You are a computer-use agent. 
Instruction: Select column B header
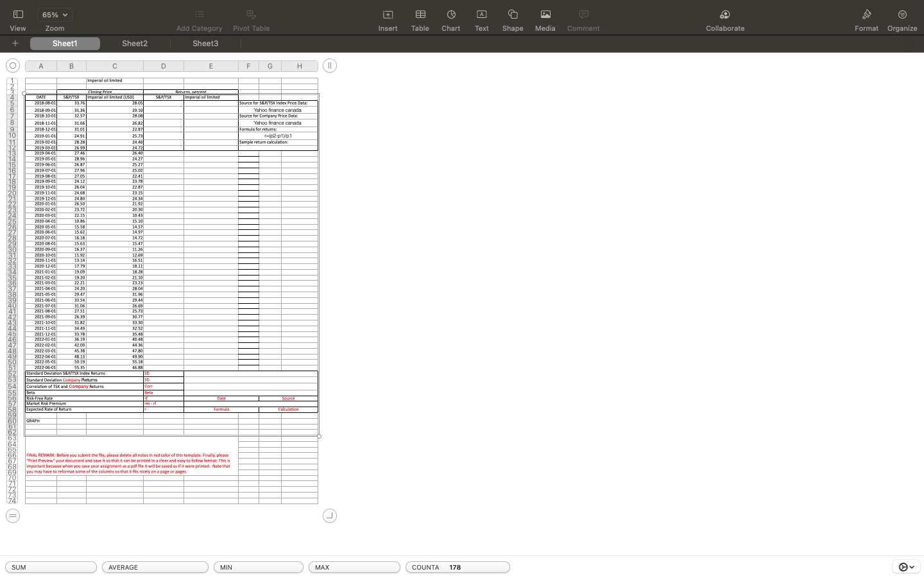(x=71, y=66)
